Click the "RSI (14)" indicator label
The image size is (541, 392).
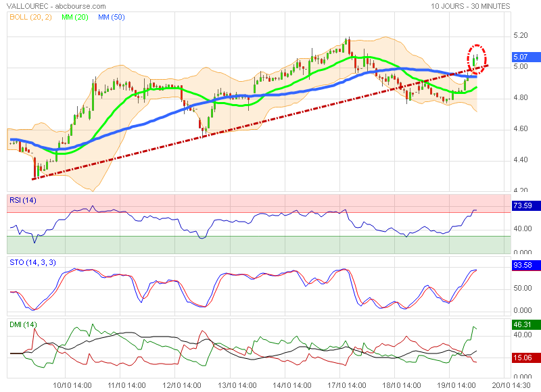[x=23, y=200]
